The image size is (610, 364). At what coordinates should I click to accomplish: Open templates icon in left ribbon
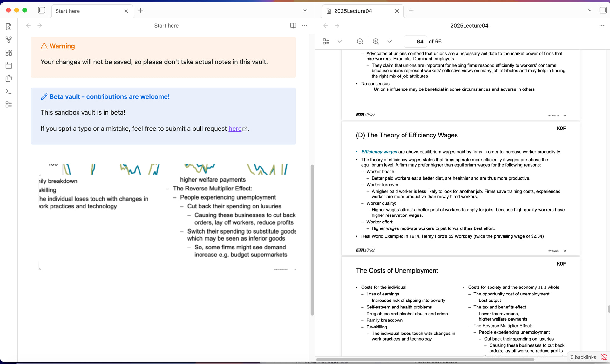9,78
